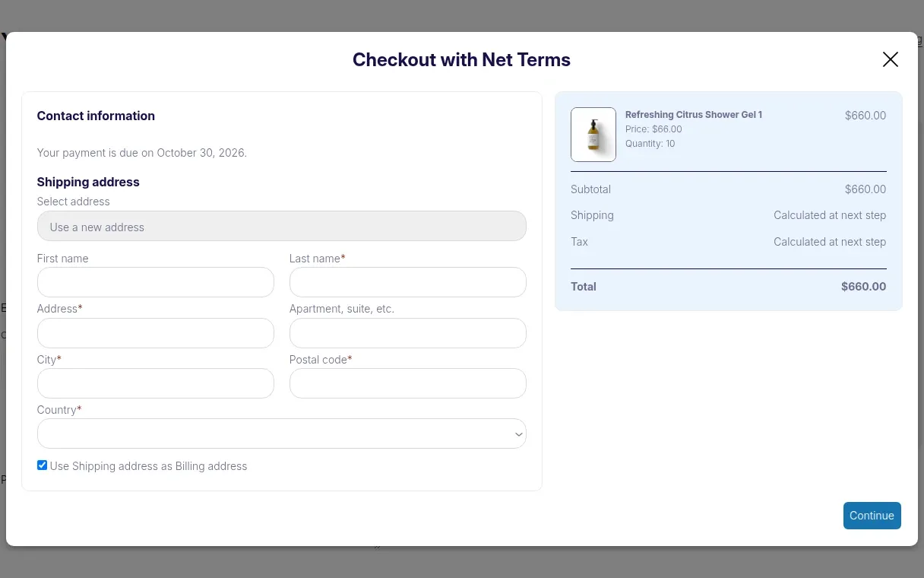This screenshot has height=578, width=924.
Task: Close the Checkout with Net Terms dialog
Action: point(890,59)
